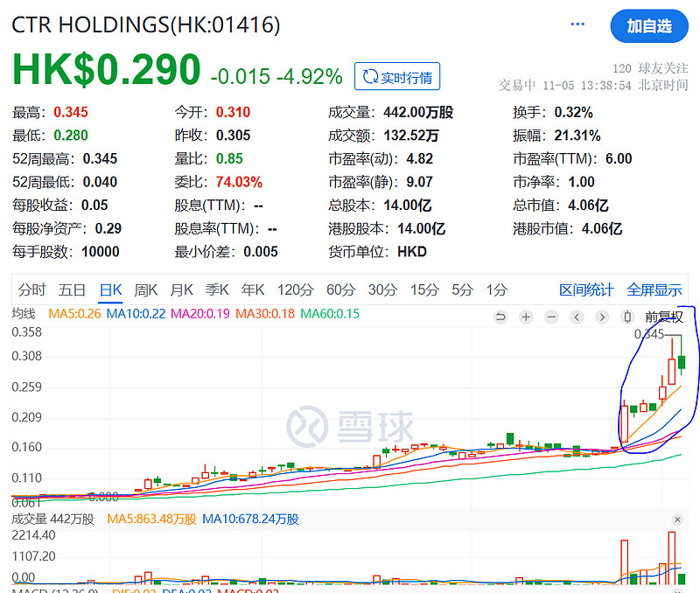The height and width of the screenshot is (593, 700).
Task: Click the 全屏显示 fullscreen display link
Action: [654, 290]
